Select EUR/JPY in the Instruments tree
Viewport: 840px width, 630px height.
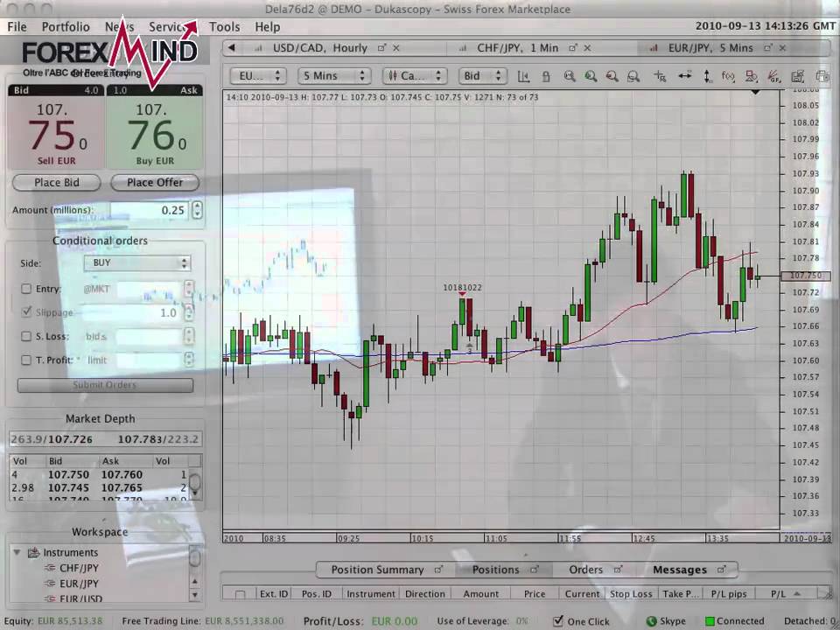pyautogui.click(x=79, y=584)
